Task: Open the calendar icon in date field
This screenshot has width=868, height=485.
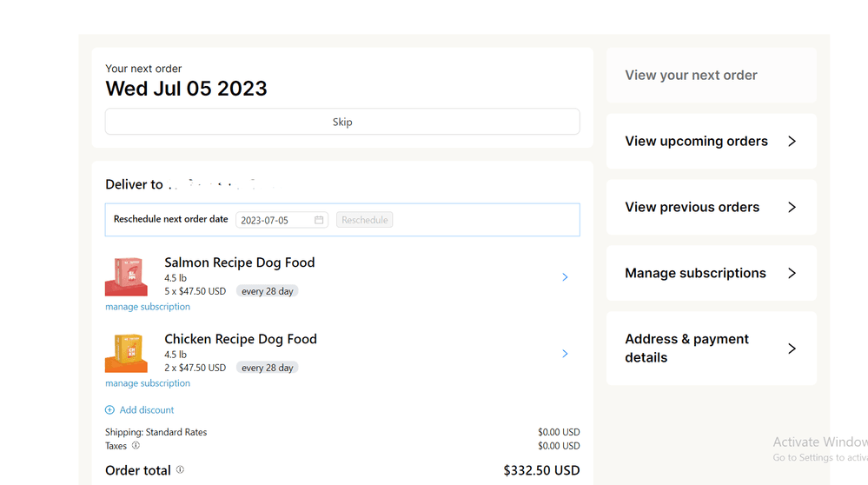Action: point(319,220)
